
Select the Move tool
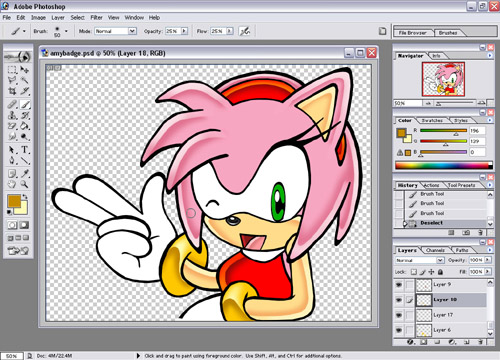coord(24,70)
